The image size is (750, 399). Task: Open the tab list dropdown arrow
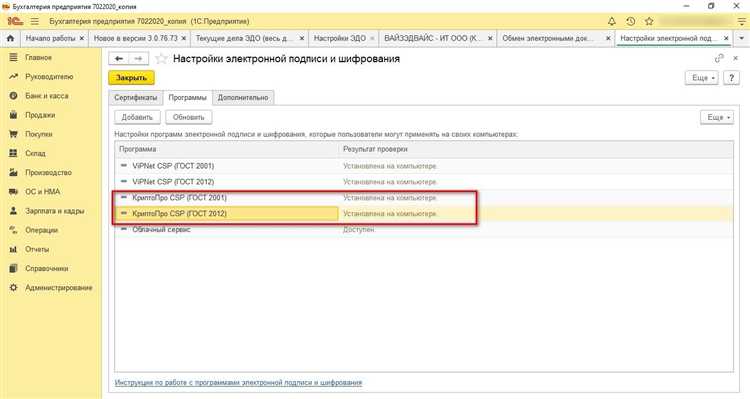(x=741, y=38)
